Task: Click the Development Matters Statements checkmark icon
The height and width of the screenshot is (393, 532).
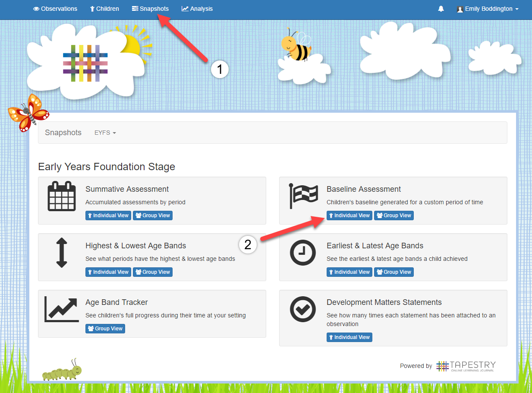Action: pyautogui.click(x=303, y=309)
